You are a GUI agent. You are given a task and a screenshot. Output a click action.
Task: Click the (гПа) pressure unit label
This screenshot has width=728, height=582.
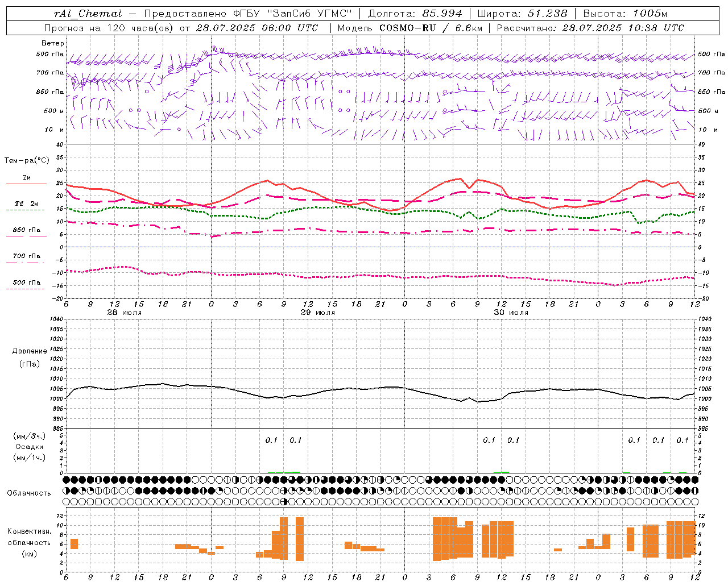30,364
